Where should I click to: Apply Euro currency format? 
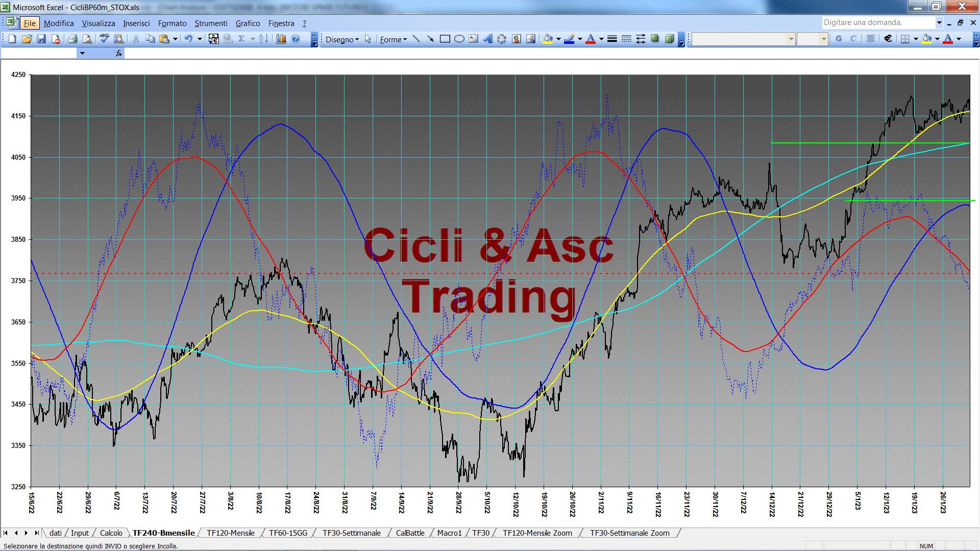[888, 39]
